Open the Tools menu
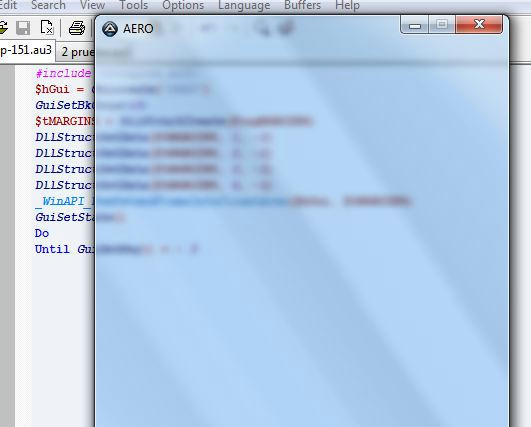 (x=133, y=5)
